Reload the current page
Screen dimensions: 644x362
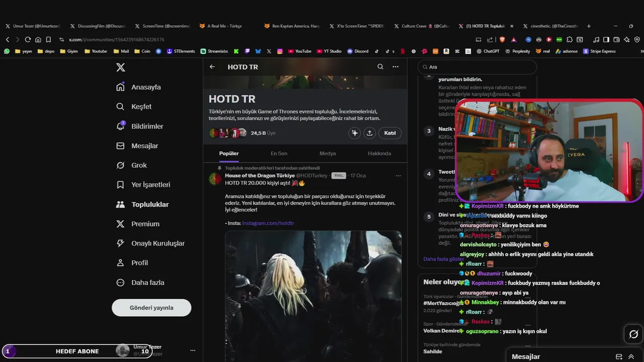pos(28,39)
